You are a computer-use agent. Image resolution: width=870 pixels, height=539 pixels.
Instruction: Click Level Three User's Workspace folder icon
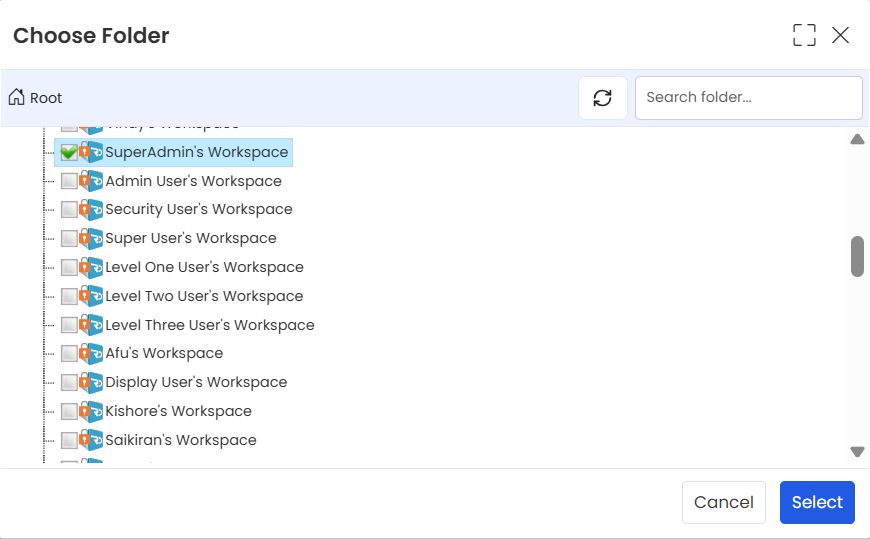click(x=91, y=325)
